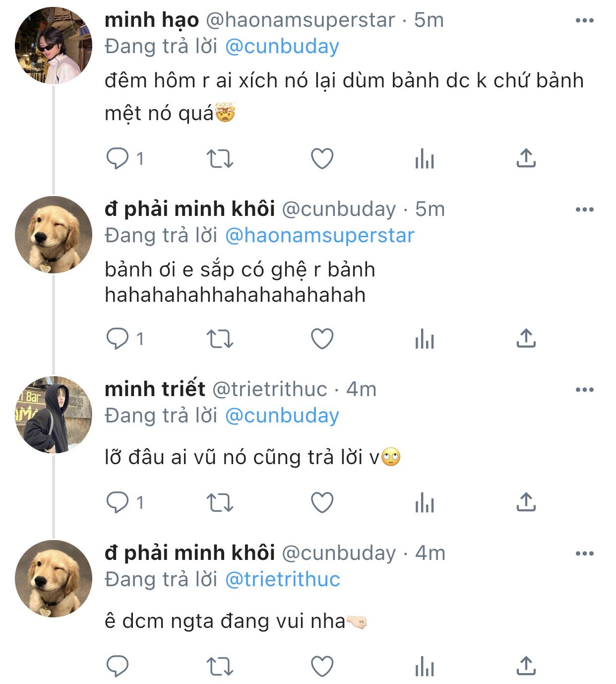View analytics for the 'ê dcm ngta' tweet
The width and height of the screenshot is (616, 684).
click(x=425, y=667)
